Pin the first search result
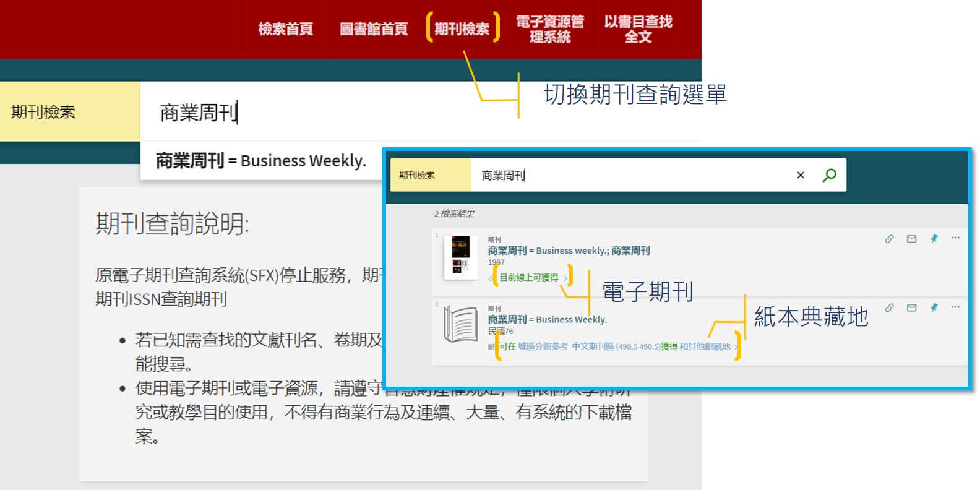Screen dimensions: 980x490 (x=934, y=239)
